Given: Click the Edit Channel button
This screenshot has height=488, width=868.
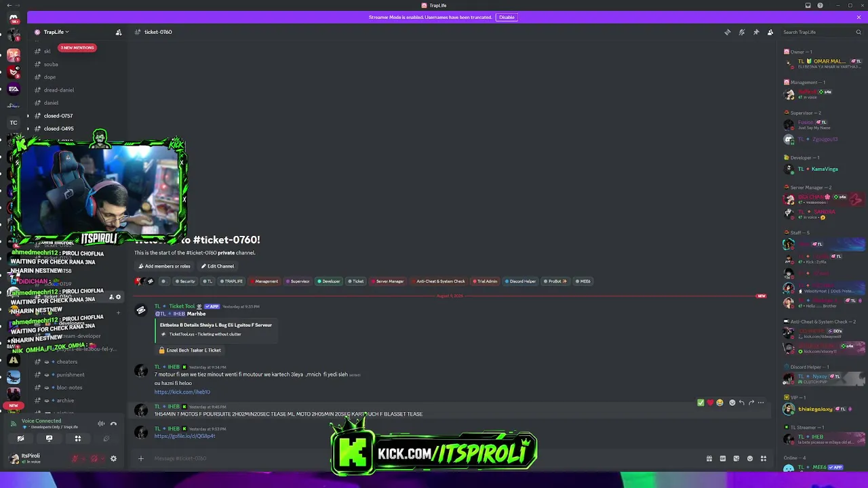Looking at the screenshot, I should pyautogui.click(x=218, y=266).
